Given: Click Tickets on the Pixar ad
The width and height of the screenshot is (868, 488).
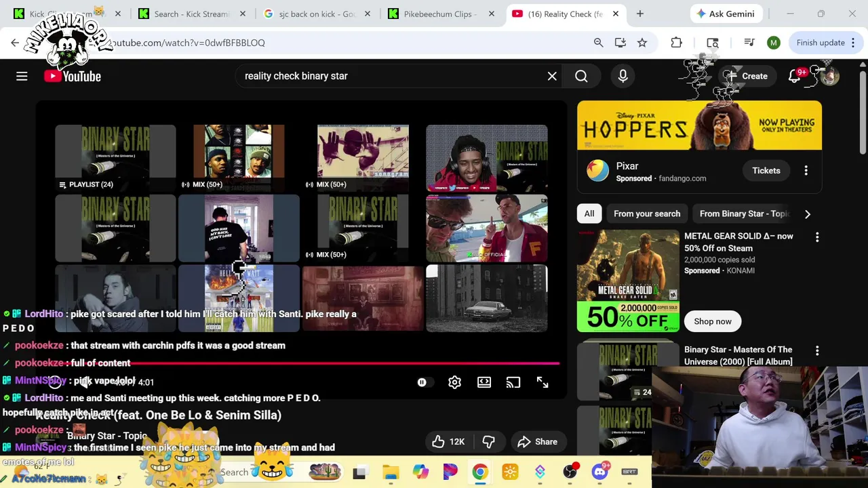Looking at the screenshot, I should [766, 171].
